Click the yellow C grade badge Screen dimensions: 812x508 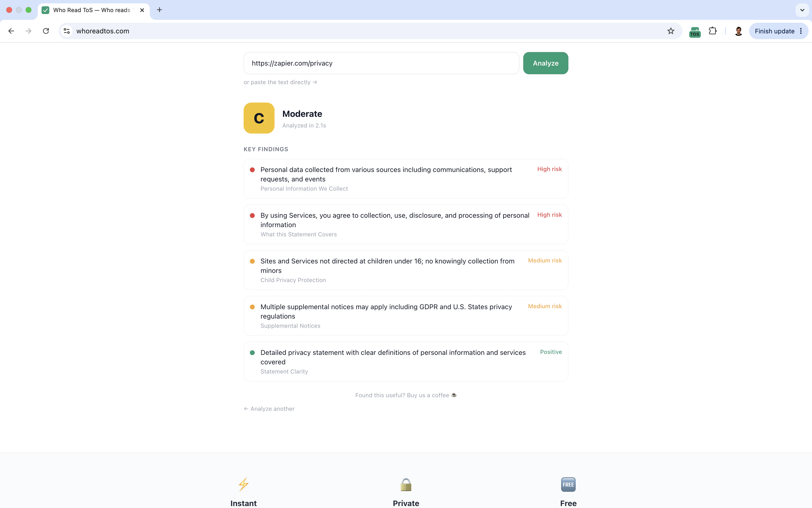259,118
